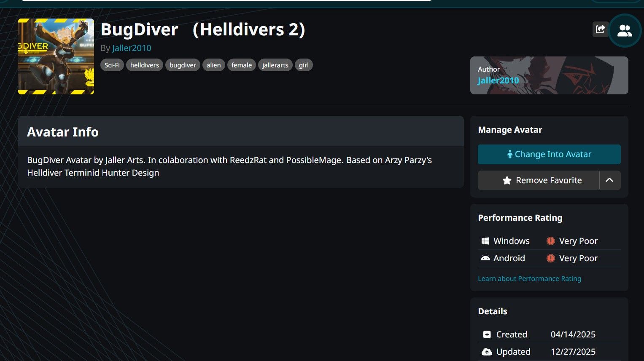644x361 pixels.
Task: Click the red warning icon beside Windows rating
Action: coord(550,241)
